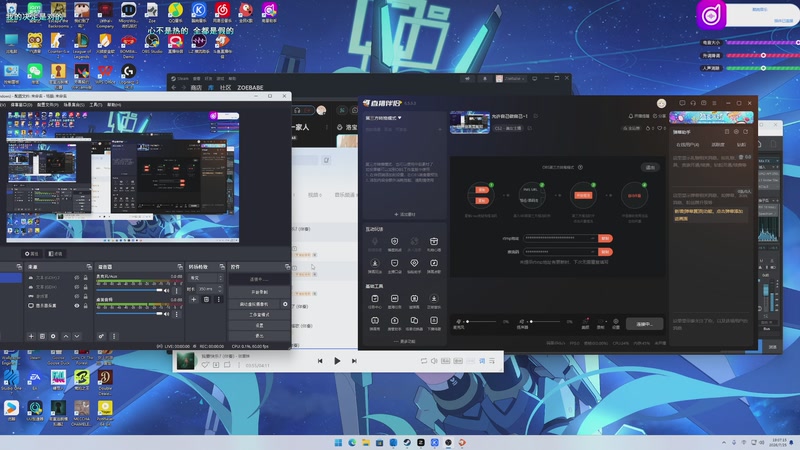Show lyrics with the 词 icon

[x=482, y=361]
